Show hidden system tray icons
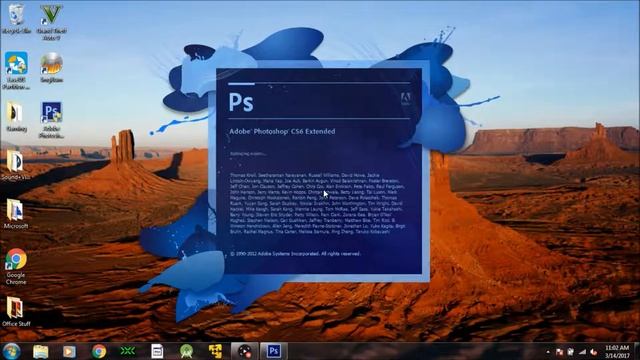 548,352
